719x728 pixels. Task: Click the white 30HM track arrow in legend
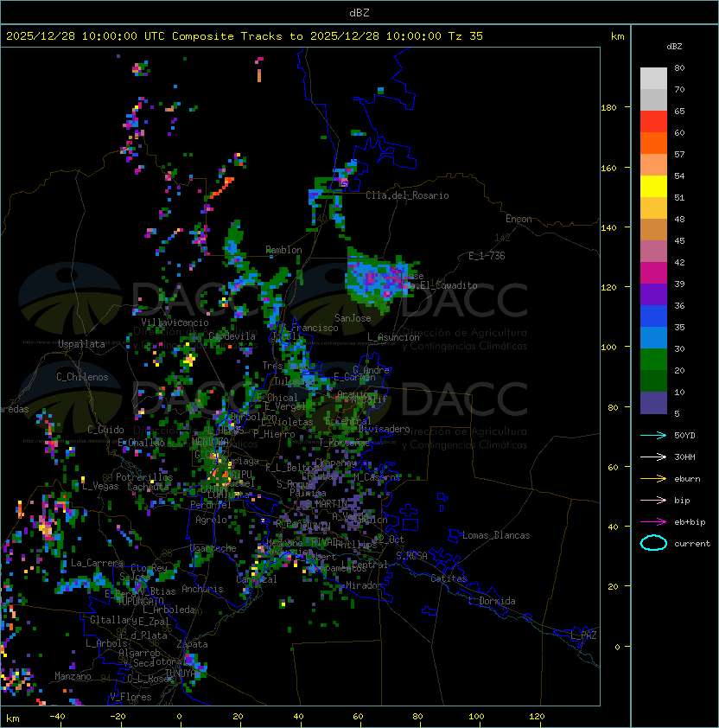[653, 457]
